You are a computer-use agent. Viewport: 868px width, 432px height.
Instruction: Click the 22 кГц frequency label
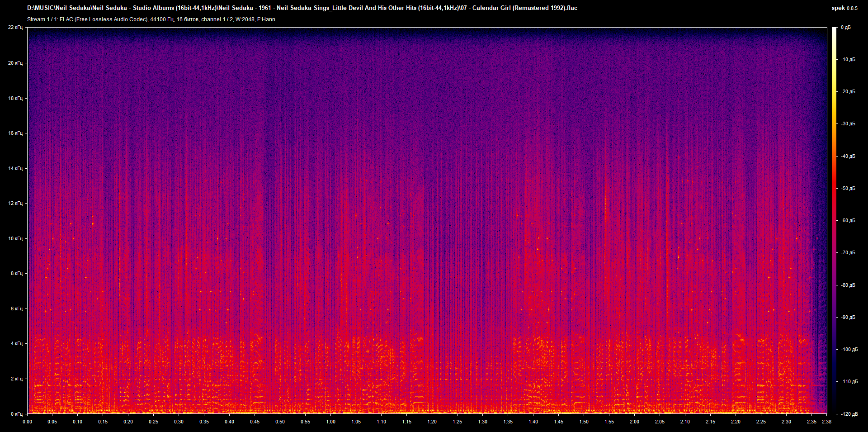point(15,28)
